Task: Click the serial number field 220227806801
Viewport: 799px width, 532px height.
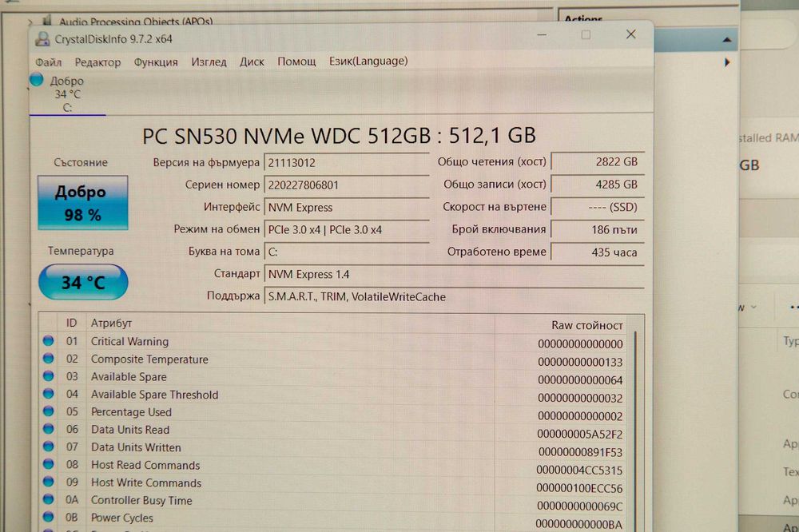Action: click(347, 185)
